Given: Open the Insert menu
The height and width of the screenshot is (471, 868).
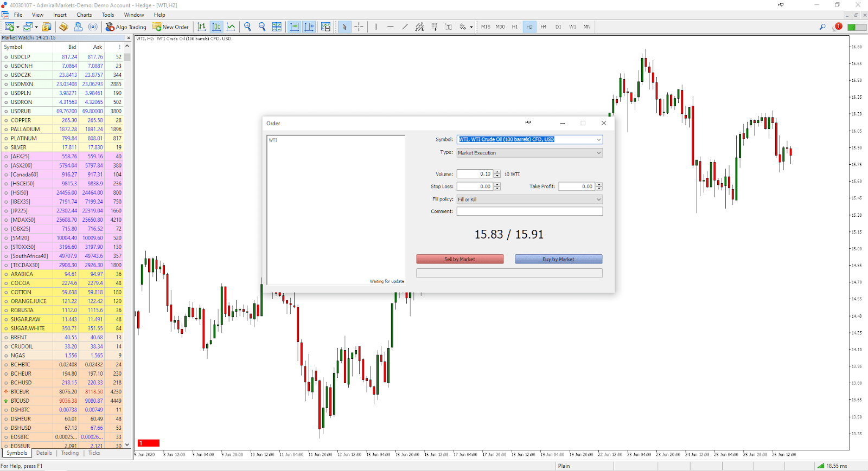Looking at the screenshot, I should click(x=60, y=15).
